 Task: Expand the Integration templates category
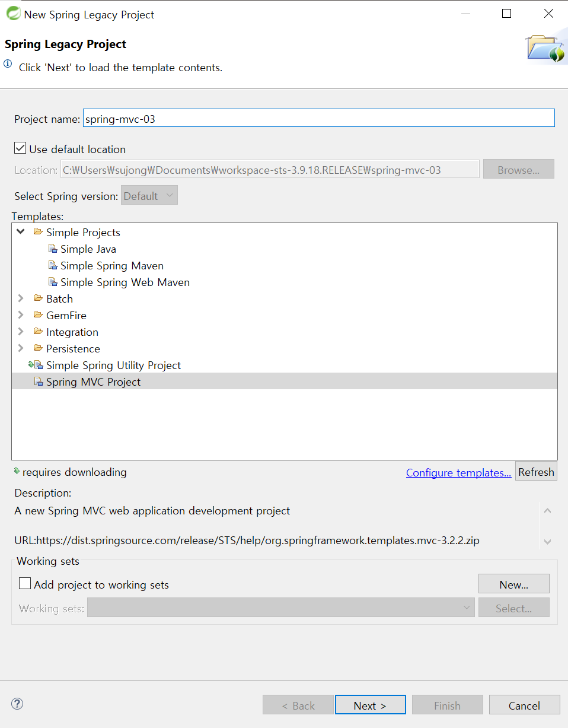(x=21, y=332)
